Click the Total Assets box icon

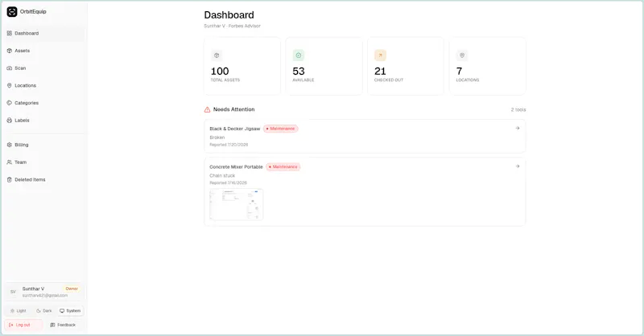tap(217, 55)
